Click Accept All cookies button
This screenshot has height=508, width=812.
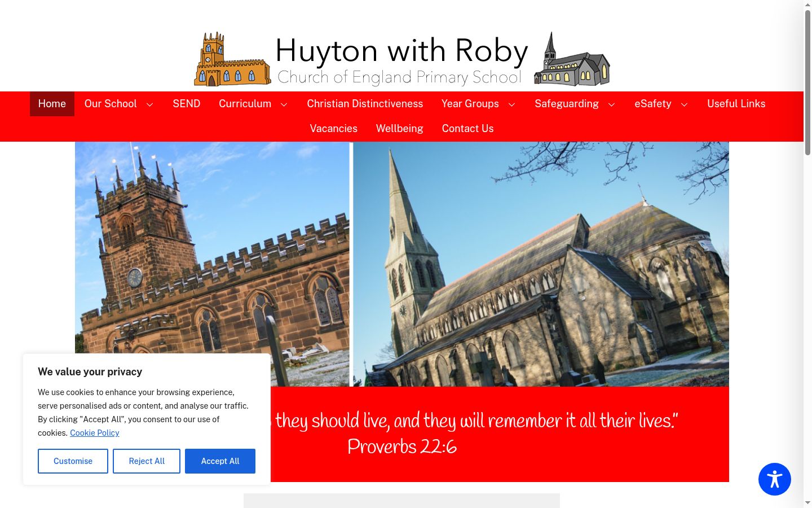point(220,461)
